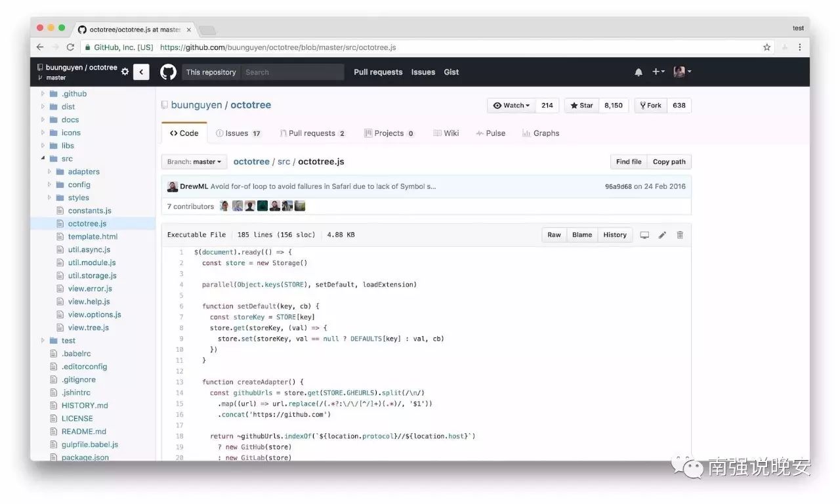
Task: Open the user avatar menu
Action: pyautogui.click(x=682, y=72)
